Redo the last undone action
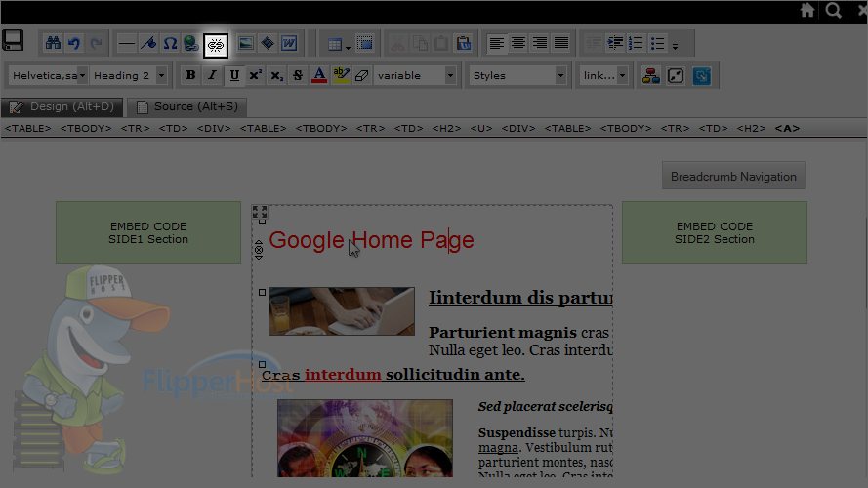The width and height of the screenshot is (868, 488). point(96,43)
